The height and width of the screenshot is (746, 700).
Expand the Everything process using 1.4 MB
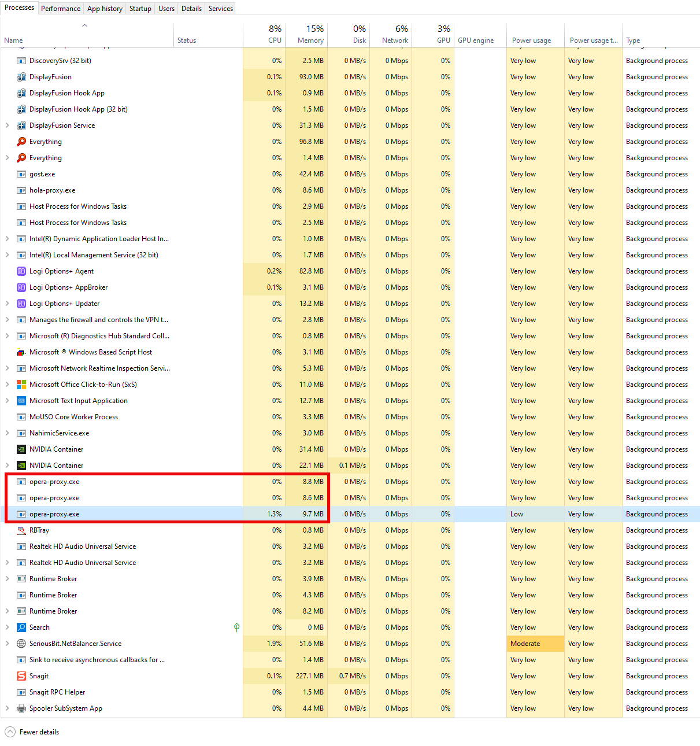coord(7,158)
